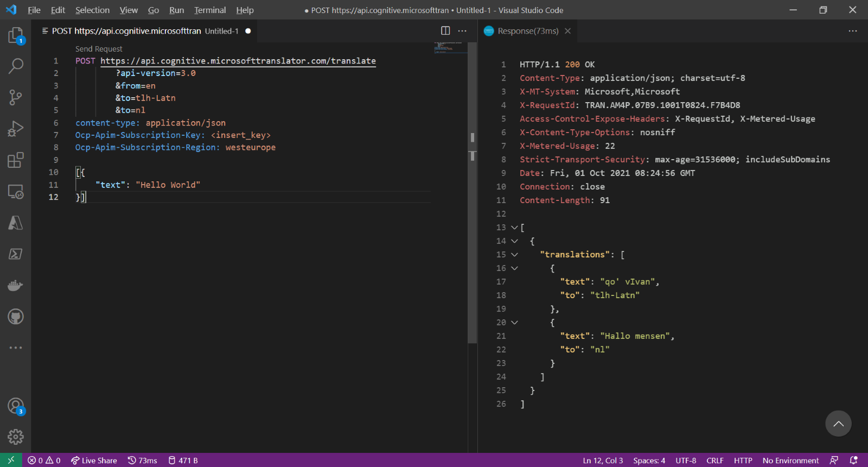Screen dimensions: 868x467
Task: Open the Explorer view in activity bar
Action: pos(15,36)
